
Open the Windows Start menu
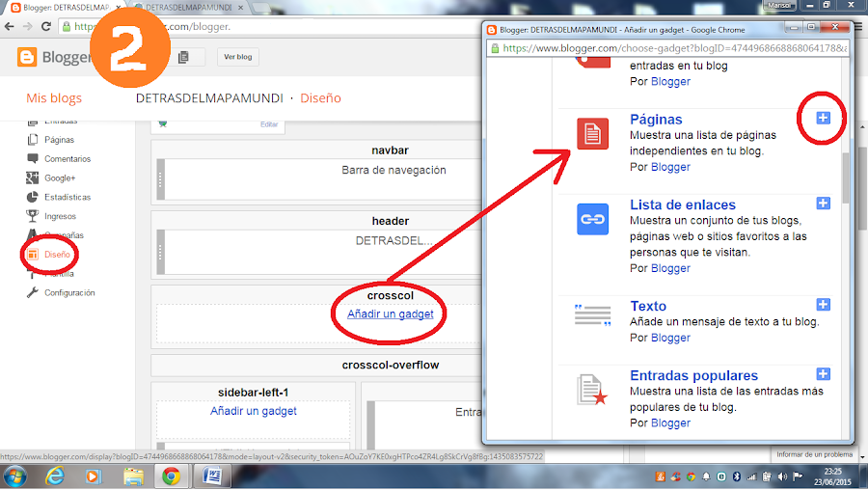pyautogui.click(x=14, y=476)
